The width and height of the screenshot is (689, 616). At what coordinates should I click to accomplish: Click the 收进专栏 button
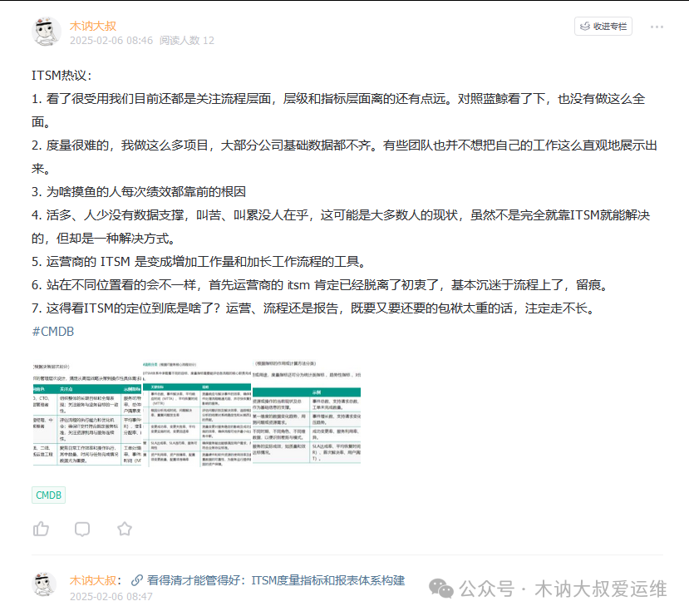[603, 27]
